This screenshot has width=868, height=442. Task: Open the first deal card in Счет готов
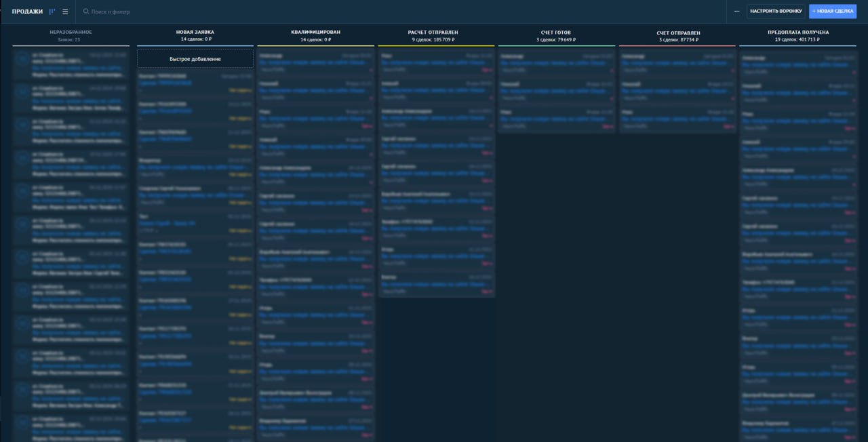(556, 62)
